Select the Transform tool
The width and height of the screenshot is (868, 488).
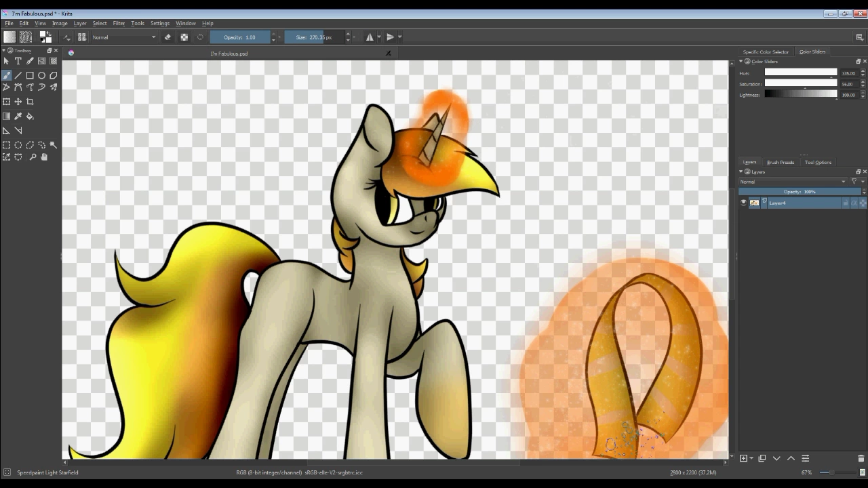point(7,102)
